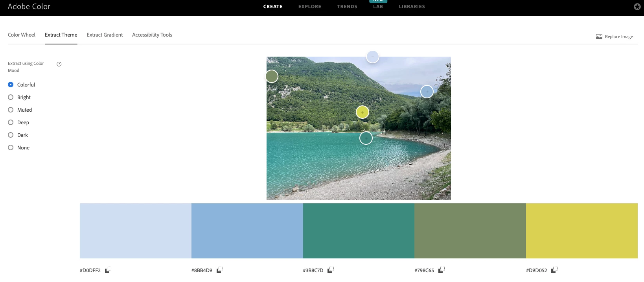Image resolution: width=644 pixels, height=282 pixels.
Task: Select the Deep mood option
Action: point(18,122)
